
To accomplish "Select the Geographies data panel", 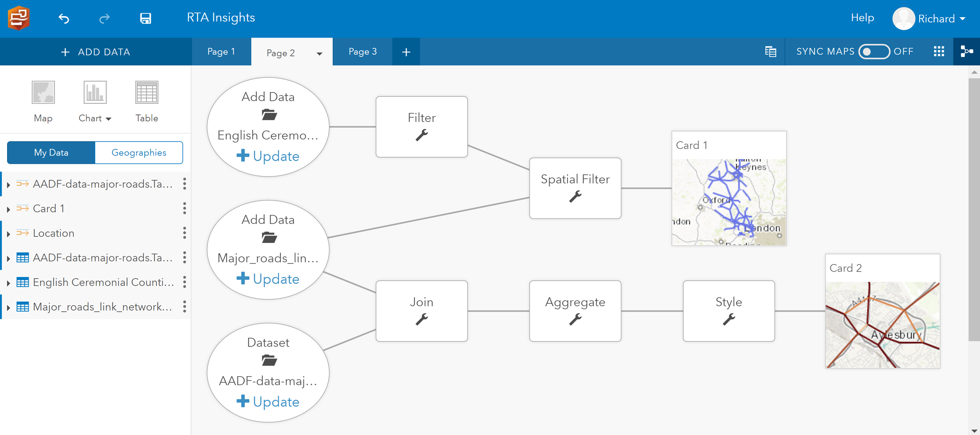I will tap(138, 152).
